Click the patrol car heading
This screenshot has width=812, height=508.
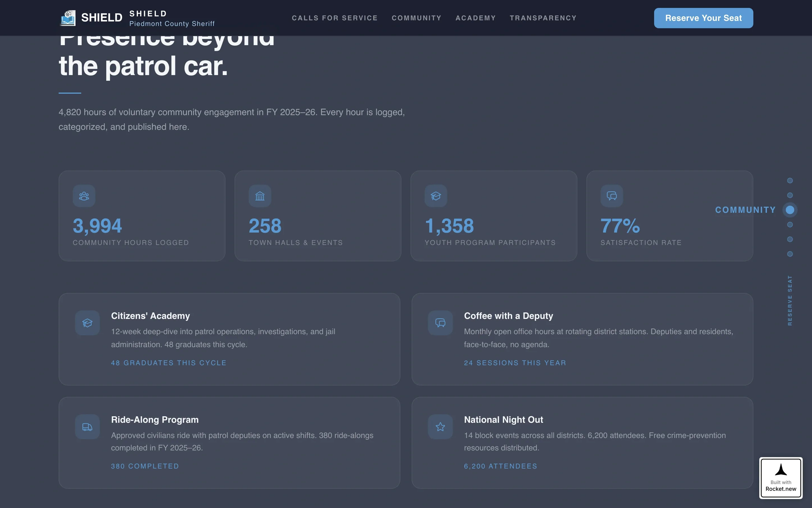(x=166, y=54)
